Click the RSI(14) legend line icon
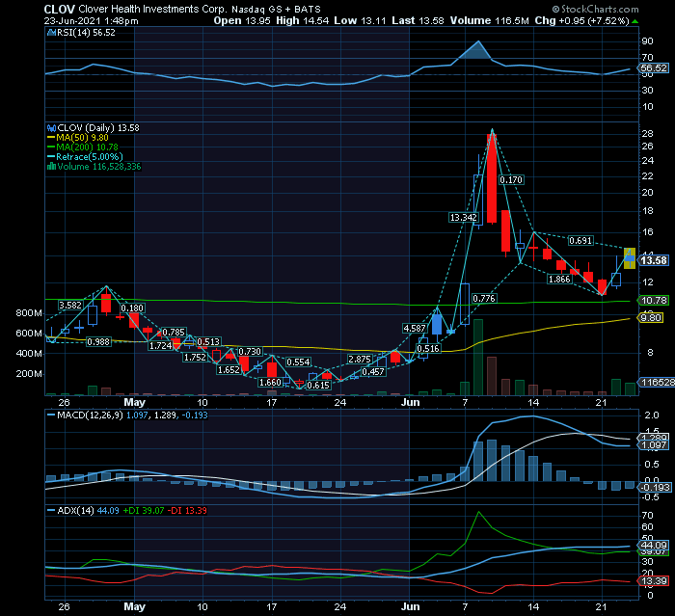The image size is (675, 616). click(x=51, y=32)
